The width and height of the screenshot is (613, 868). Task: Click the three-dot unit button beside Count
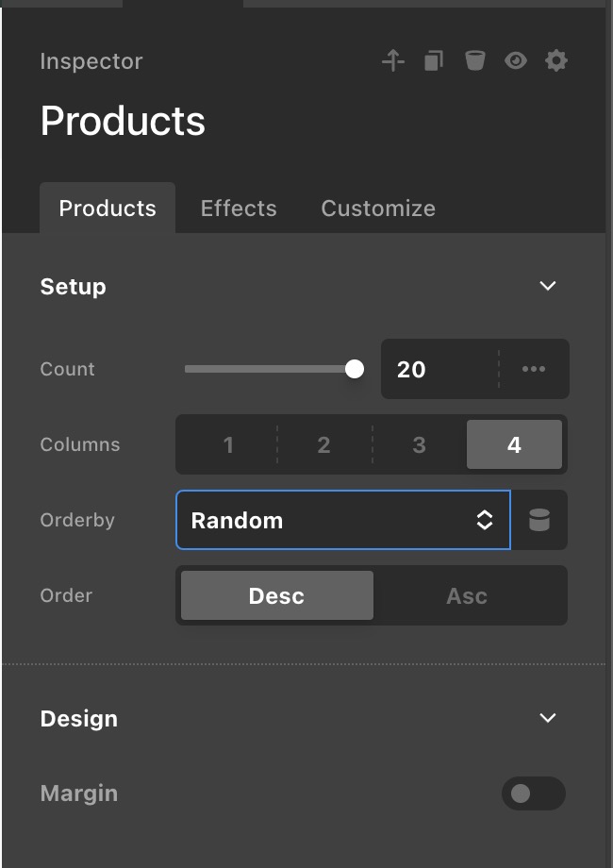(534, 369)
